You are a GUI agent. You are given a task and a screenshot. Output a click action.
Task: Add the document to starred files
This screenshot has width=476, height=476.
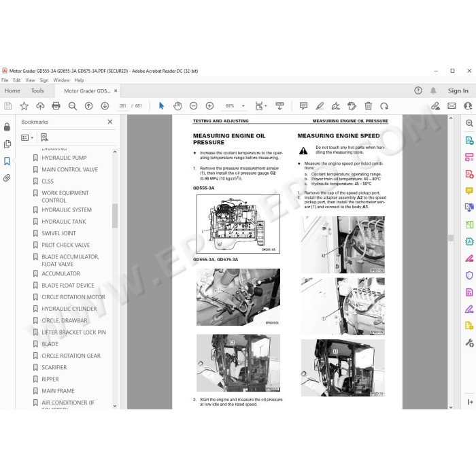[24, 106]
